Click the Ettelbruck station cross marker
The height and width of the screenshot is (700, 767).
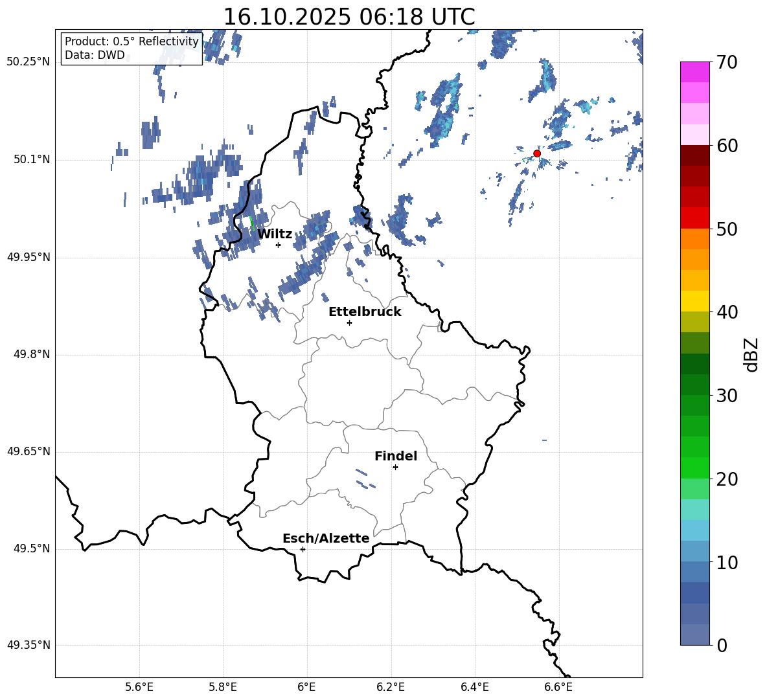349,322
